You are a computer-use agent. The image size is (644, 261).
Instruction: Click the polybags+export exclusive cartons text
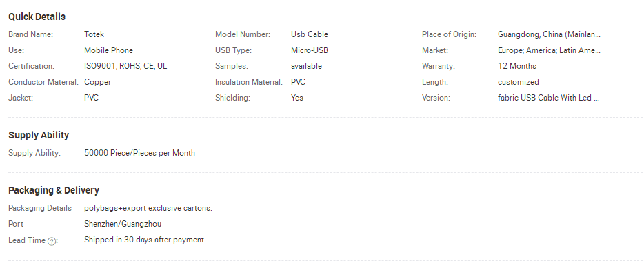click(148, 208)
